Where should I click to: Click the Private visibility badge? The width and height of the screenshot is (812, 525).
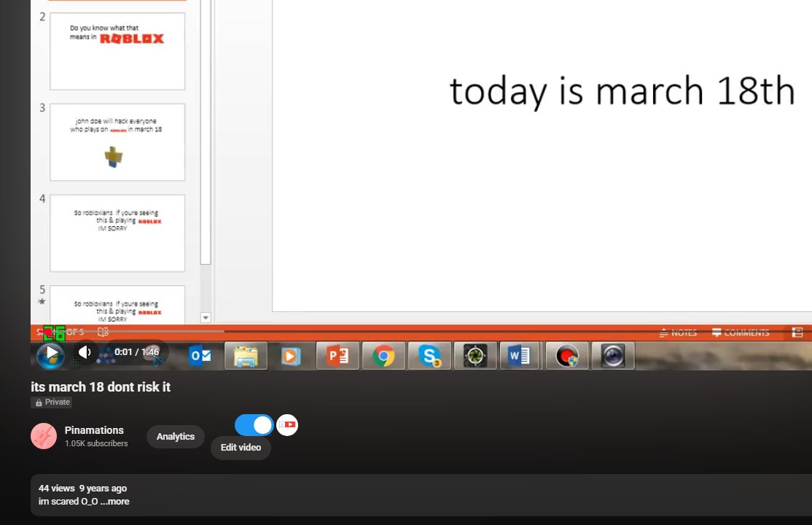click(x=51, y=402)
